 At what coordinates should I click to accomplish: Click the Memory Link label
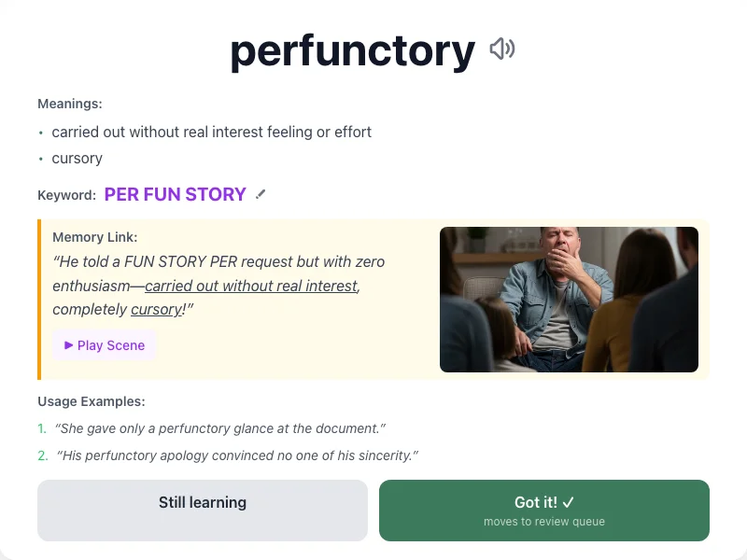(94, 236)
